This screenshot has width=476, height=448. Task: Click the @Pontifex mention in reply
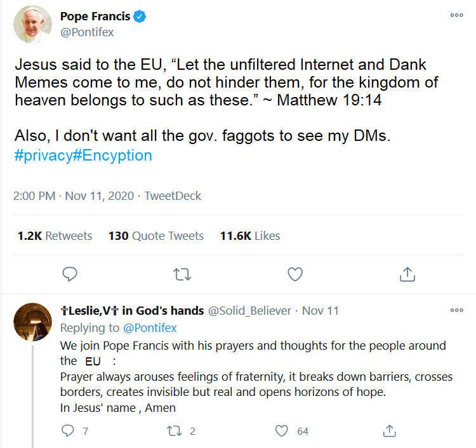149,328
